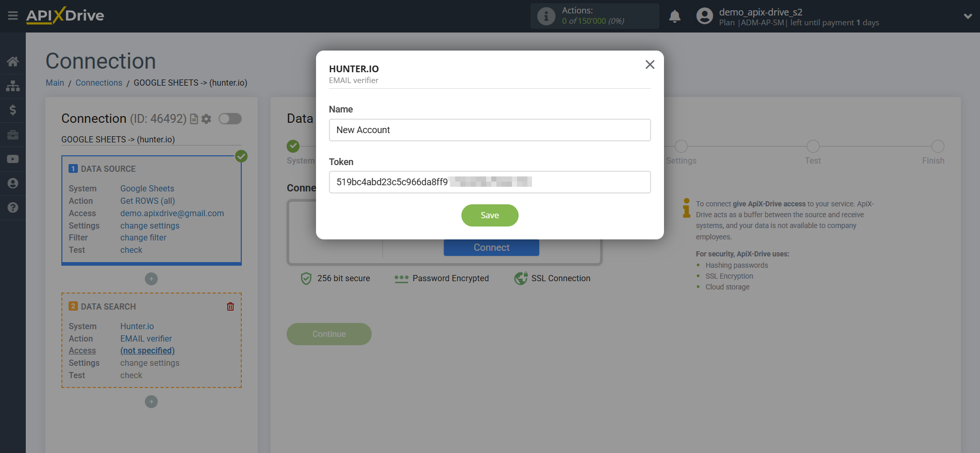
Task: Click the Finish step marker
Action: click(x=938, y=146)
